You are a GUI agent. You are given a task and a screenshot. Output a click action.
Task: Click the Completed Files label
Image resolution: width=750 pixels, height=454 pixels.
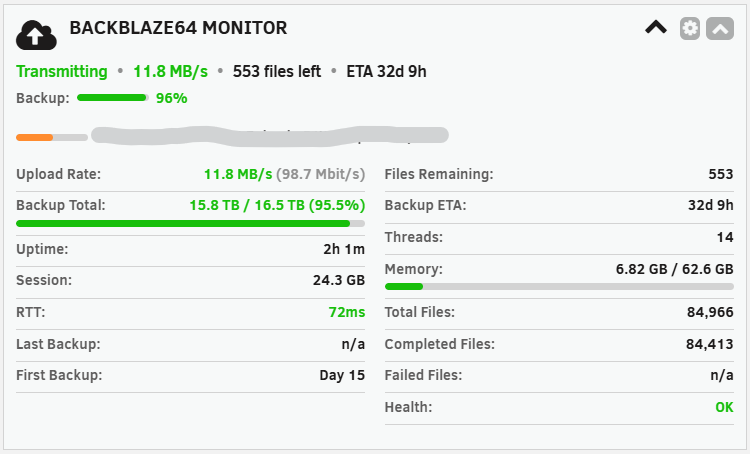click(440, 344)
